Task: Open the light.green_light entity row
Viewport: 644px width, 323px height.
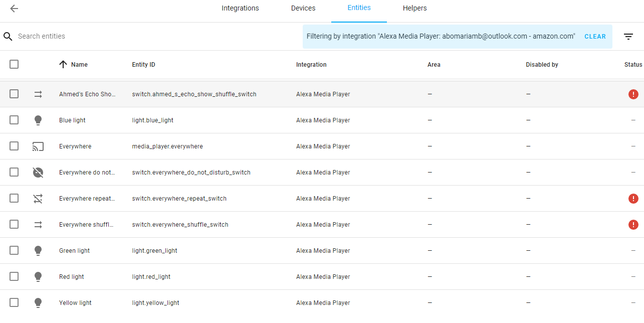Action: (154, 251)
